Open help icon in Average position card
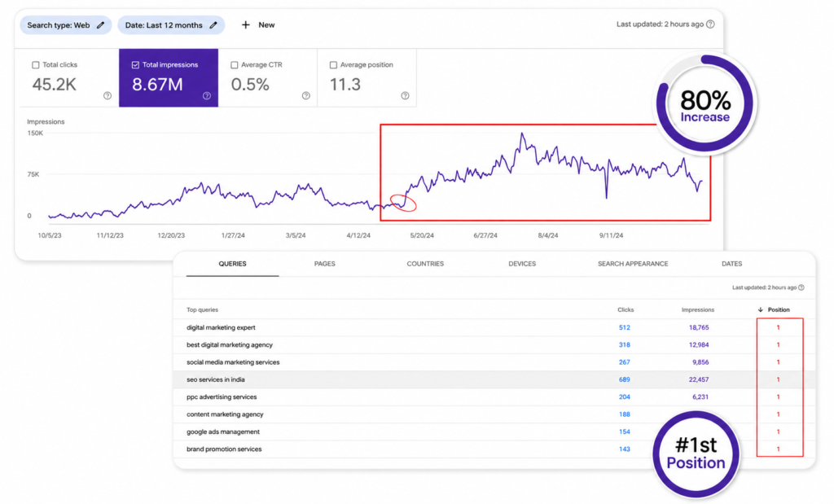Viewport: 834px width, 504px height. [x=406, y=96]
